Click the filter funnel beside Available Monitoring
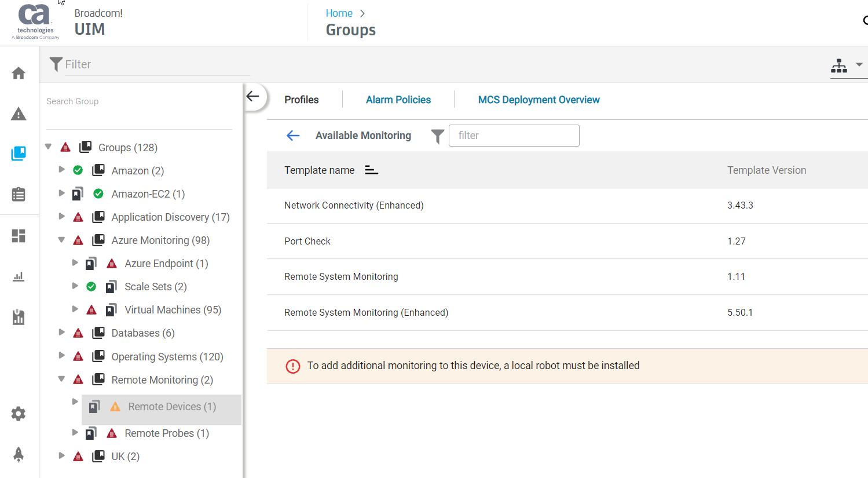The image size is (868, 478). (437, 135)
